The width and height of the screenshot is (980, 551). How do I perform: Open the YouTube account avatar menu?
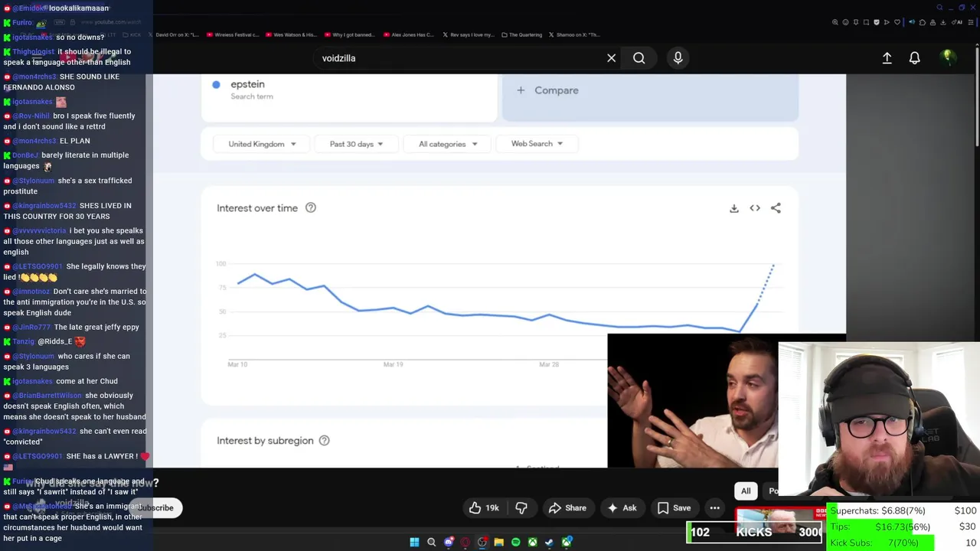click(x=948, y=58)
